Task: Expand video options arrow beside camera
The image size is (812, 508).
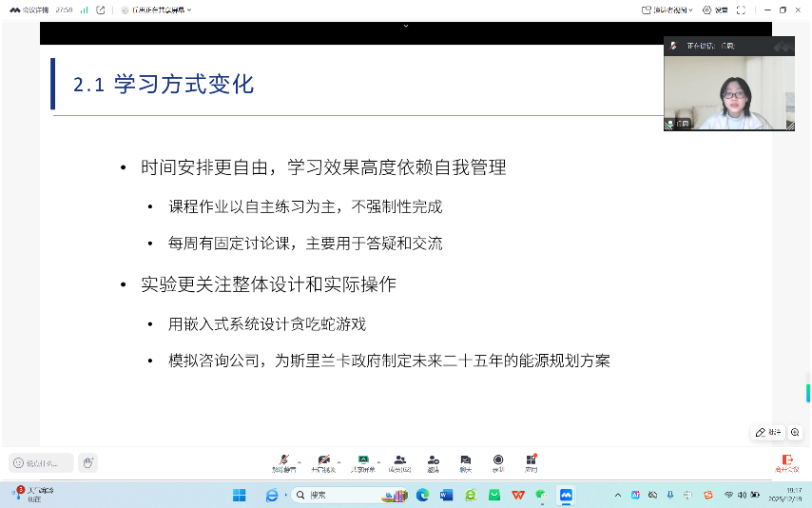Action: [339, 459]
